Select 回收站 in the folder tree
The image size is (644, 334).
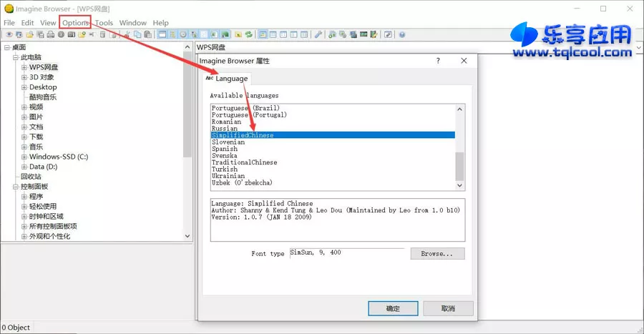31,177
